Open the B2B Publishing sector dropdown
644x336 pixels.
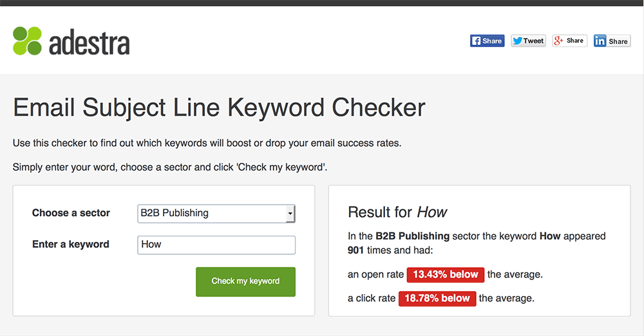tap(216, 214)
